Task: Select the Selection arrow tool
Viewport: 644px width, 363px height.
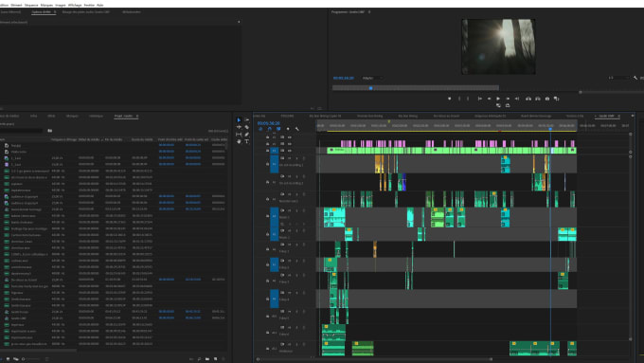Action: point(239,120)
